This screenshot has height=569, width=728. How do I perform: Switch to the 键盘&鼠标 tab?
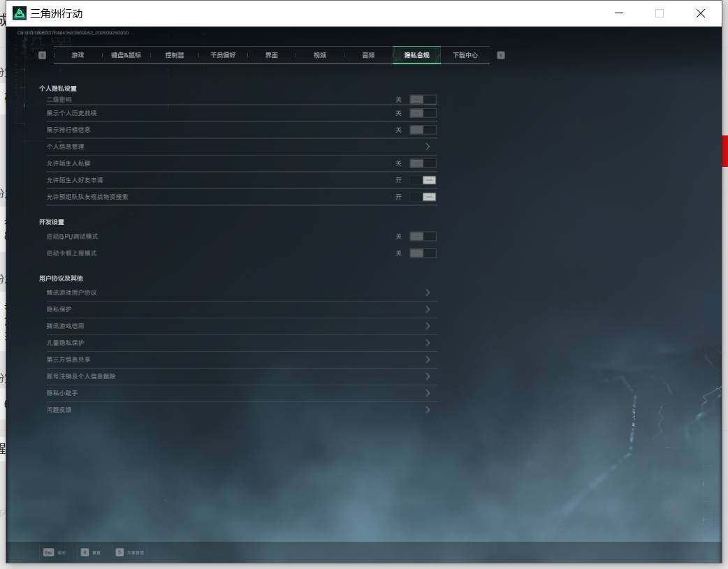(x=126, y=55)
